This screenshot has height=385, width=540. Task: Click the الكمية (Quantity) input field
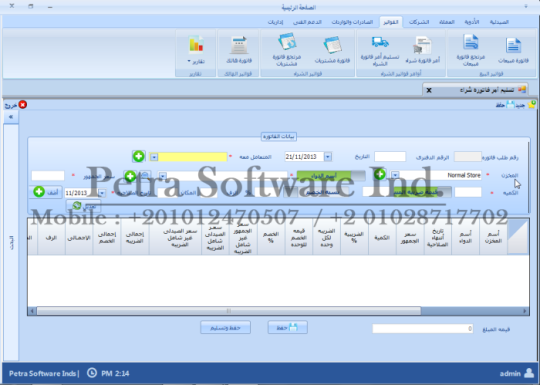pos(468,192)
